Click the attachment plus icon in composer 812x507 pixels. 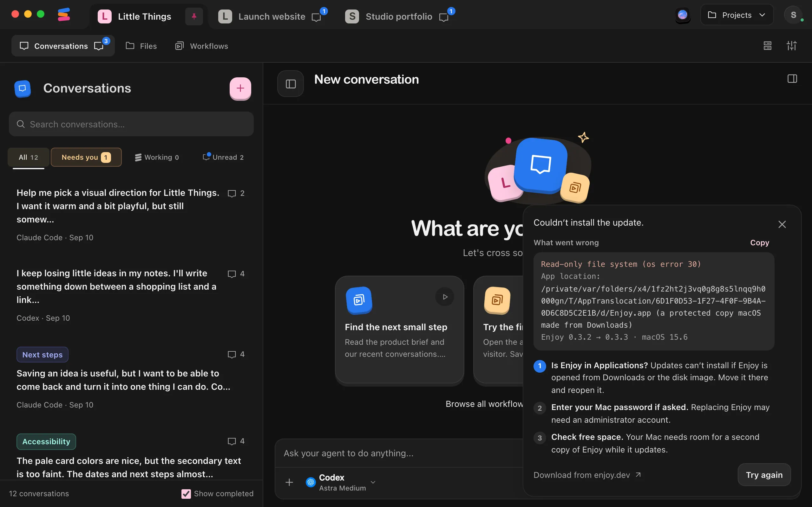click(x=289, y=482)
